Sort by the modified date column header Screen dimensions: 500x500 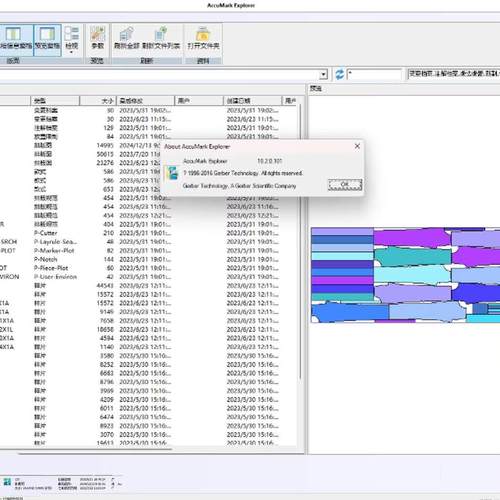(x=146, y=100)
